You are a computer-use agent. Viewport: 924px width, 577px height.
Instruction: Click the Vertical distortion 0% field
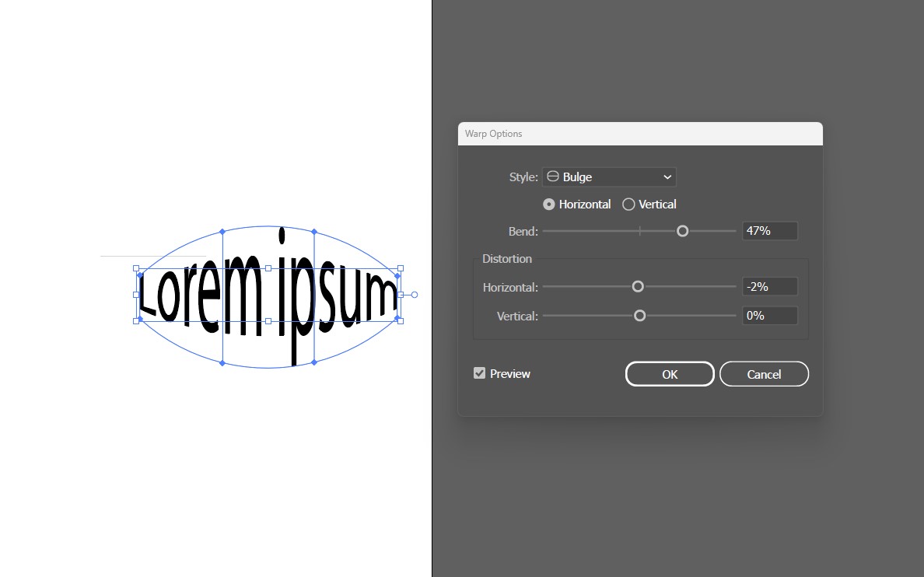pyautogui.click(x=769, y=315)
